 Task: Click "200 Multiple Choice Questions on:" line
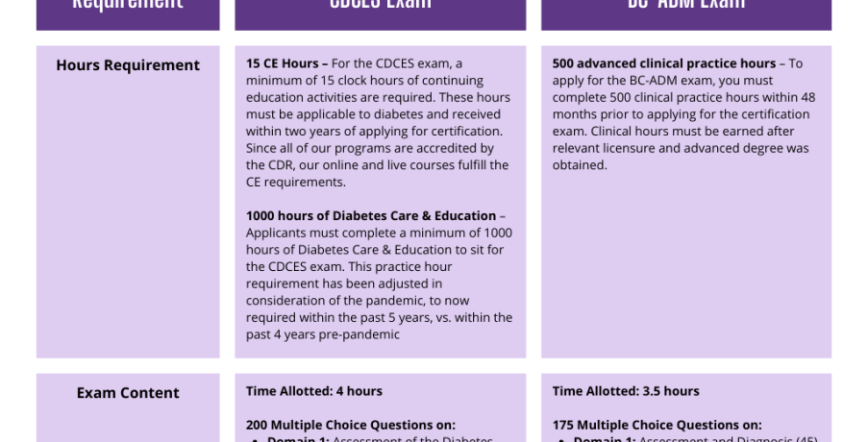(x=350, y=425)
